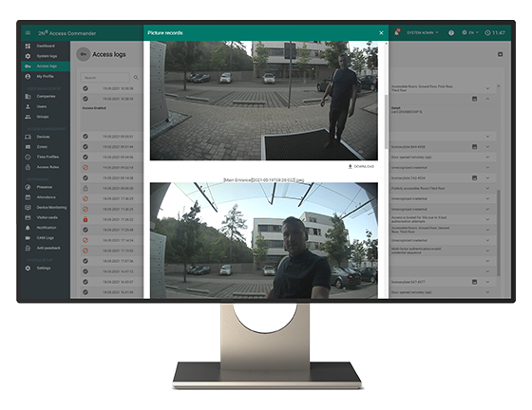Open the help question mark icon

pyautogui.click(x=451, y=33)
